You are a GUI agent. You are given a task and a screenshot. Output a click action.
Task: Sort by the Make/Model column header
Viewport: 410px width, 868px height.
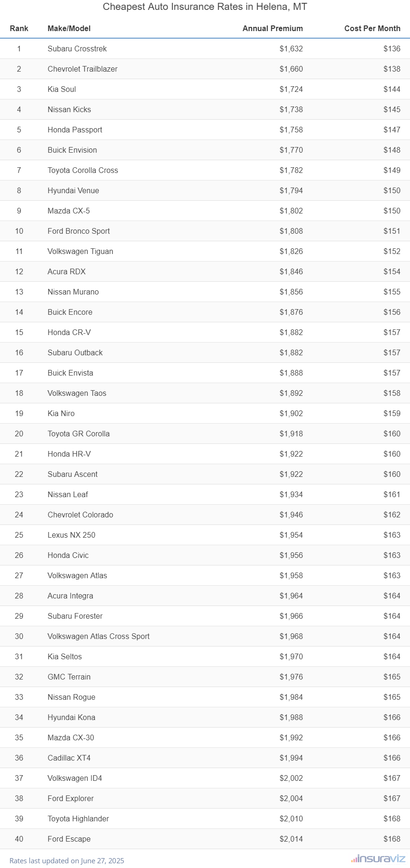69,28
